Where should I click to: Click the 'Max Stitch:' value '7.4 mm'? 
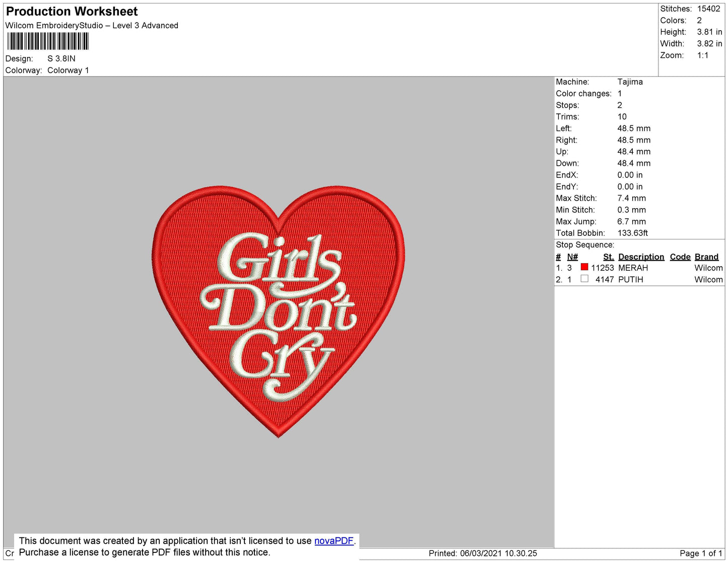631,199
